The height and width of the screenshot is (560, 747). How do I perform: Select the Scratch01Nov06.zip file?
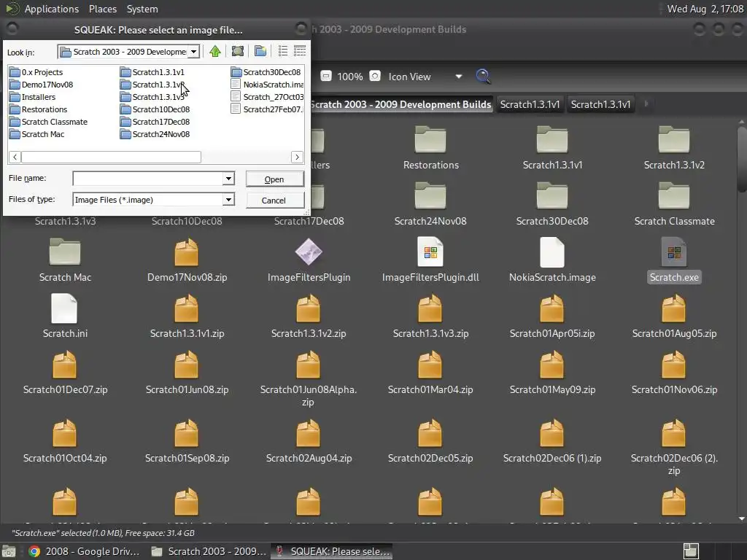[673, 373]
